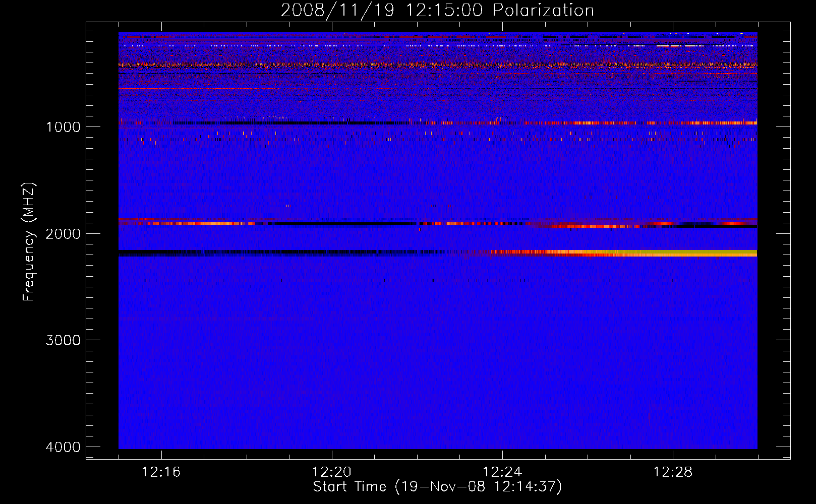Click the "Frequency (MHZ)" axis label
This screenshot has height=504, width=816.
(29, 242)
